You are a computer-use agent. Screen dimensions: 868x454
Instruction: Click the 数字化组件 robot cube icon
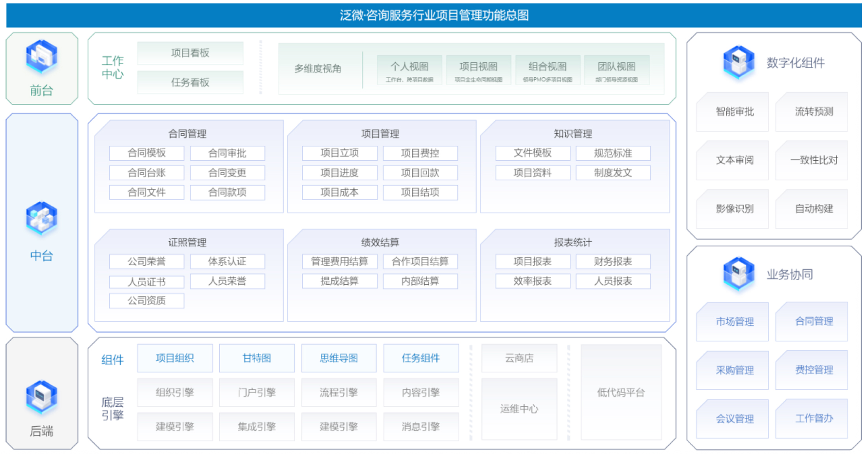point(738,62)
